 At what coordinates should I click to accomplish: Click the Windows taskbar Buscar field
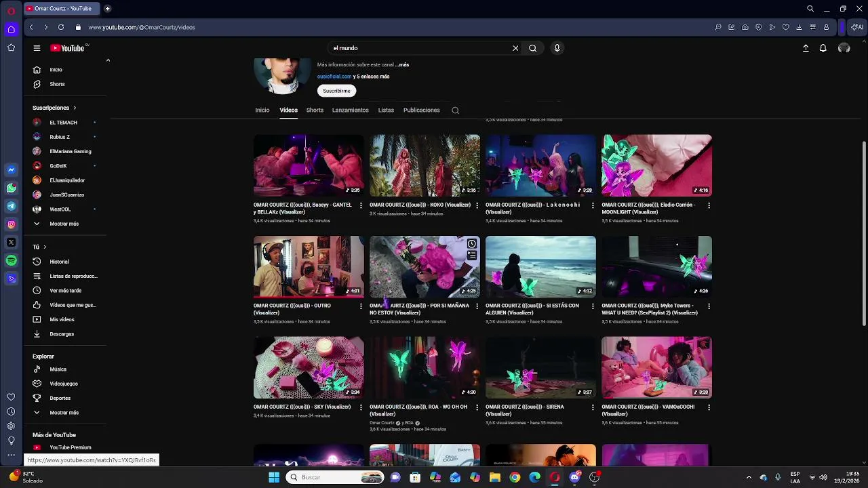(x=336, y=477)
